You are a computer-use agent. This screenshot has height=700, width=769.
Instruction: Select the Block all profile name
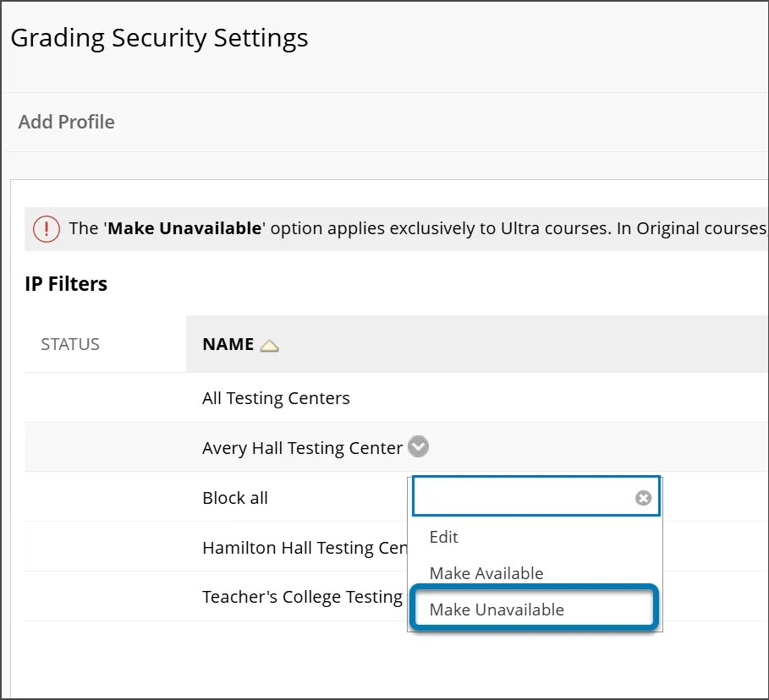tap(235, 497)
